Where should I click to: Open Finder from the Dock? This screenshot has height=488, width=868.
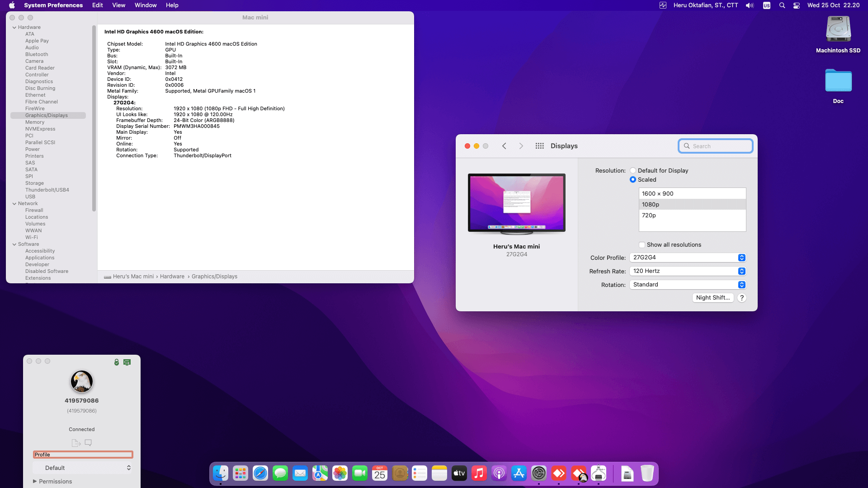tap(221, 473)
